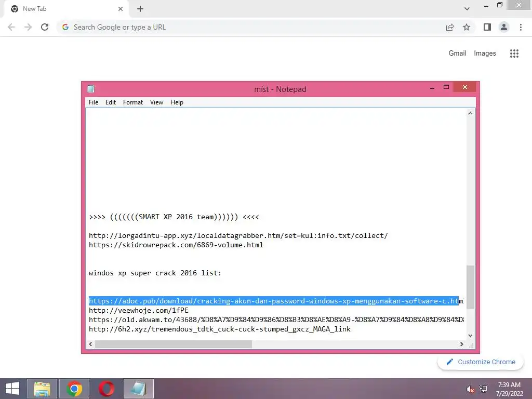This screenshot has width=532, height=399.
Task: Click Notepad horizontal scroll left arrow
Action: (90, 344)
